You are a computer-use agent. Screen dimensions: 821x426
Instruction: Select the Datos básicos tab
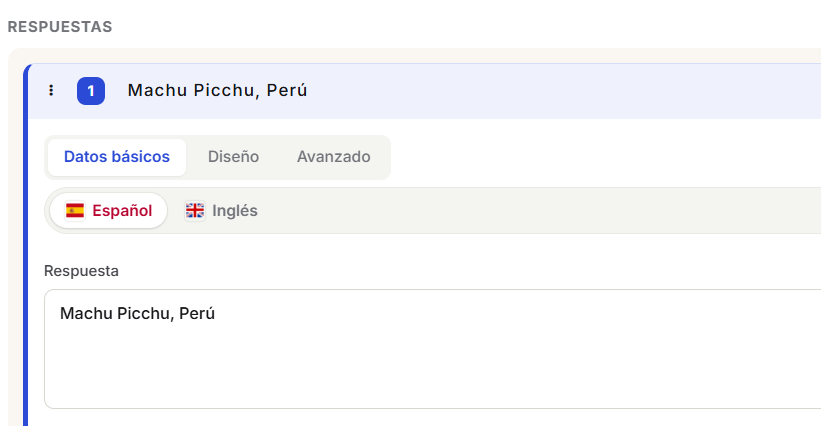(x=117, y=157)
